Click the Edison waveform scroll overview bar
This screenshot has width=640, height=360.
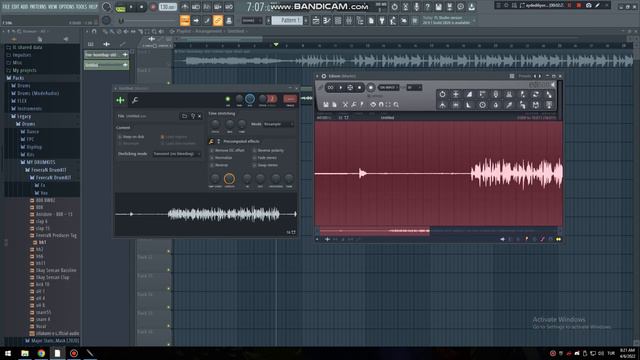439,231
